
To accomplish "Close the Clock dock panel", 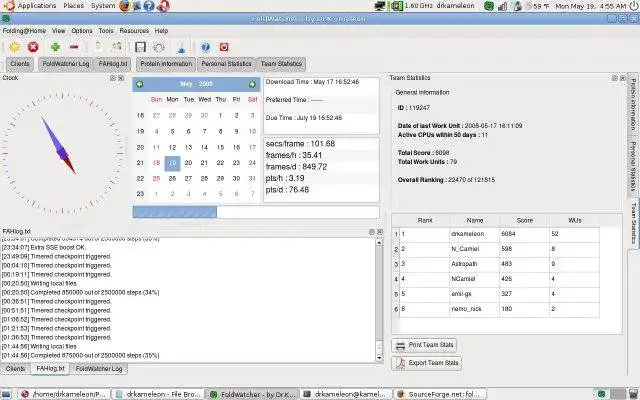I will pos(121,78).
